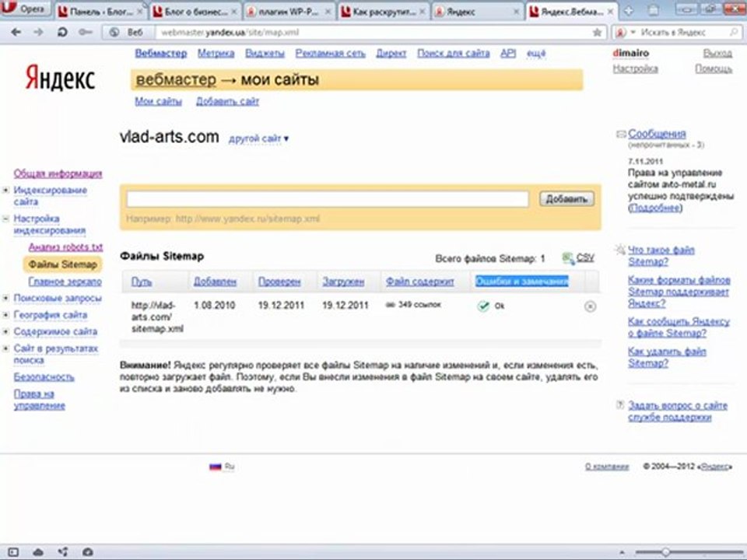
Task: Open the Opera panels icon in status bar
Action: tap(13, 552)
